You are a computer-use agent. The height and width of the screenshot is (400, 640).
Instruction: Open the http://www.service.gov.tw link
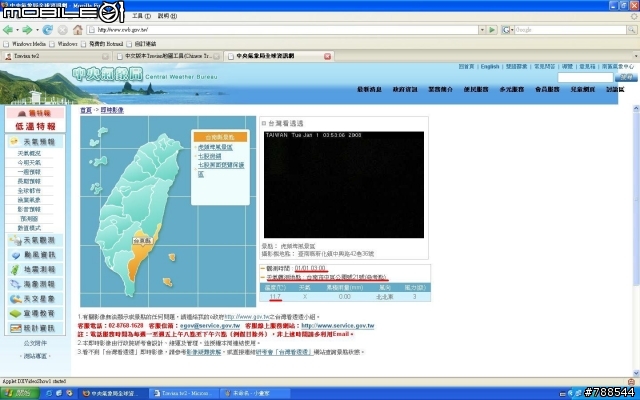tap(338, 326)
